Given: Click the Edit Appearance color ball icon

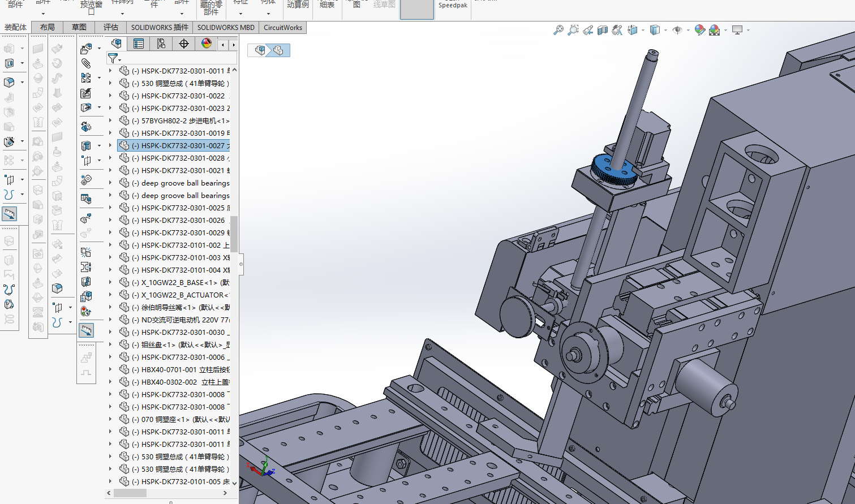Looking at the screenshot, I should click(700, 30).
